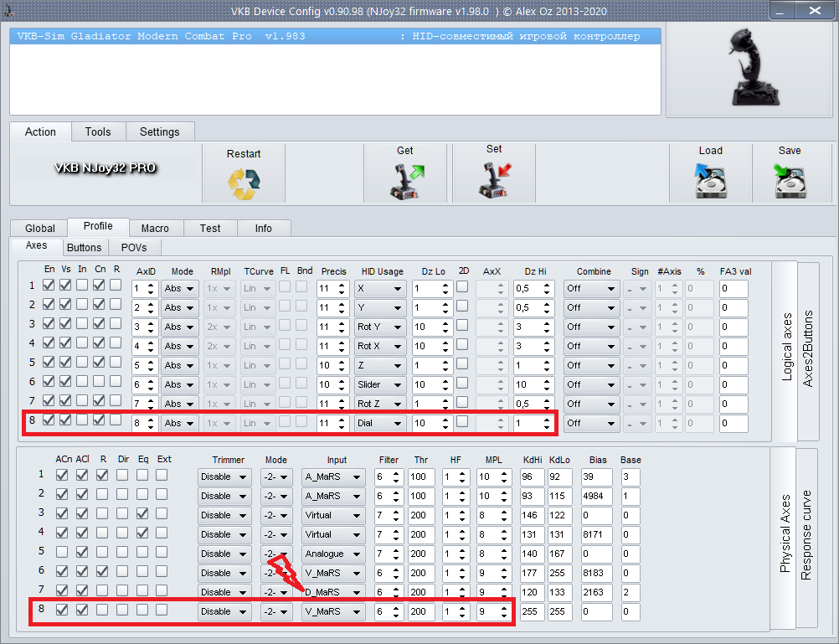The height and width of the screenshot is (644, 839).
Task: Click Thr field for physical axis 1
Action: point(422,477)
